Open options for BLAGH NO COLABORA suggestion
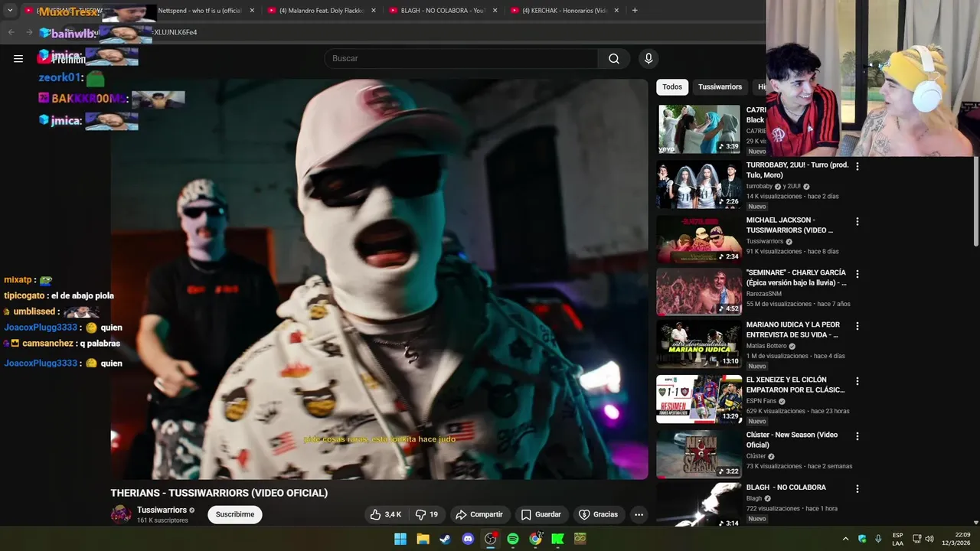The image size is (980, 551). 857,488
